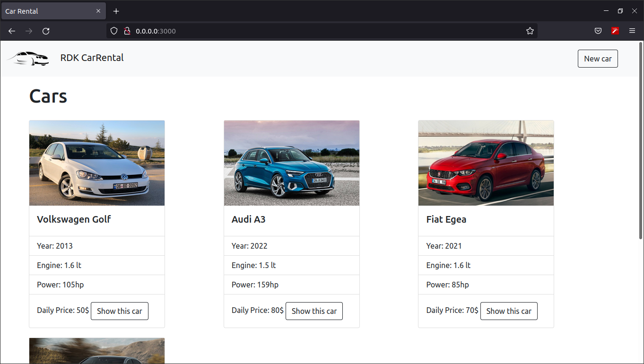Click the Fiat Egea car photo

pyautogui.click(x=486, y=163)
